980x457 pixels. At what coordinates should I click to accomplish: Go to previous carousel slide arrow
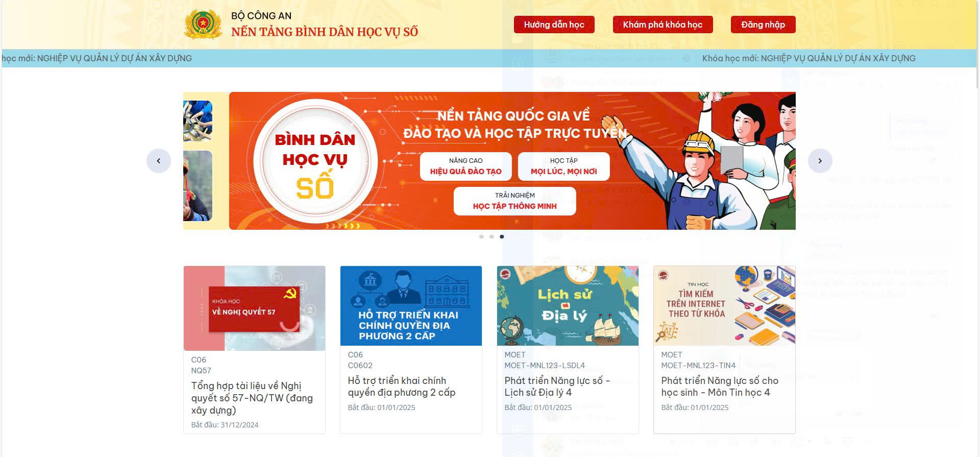coord(159,161)
